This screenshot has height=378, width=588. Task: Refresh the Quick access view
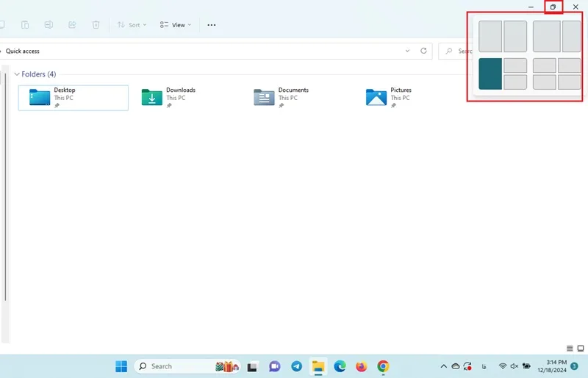point(423,51)
